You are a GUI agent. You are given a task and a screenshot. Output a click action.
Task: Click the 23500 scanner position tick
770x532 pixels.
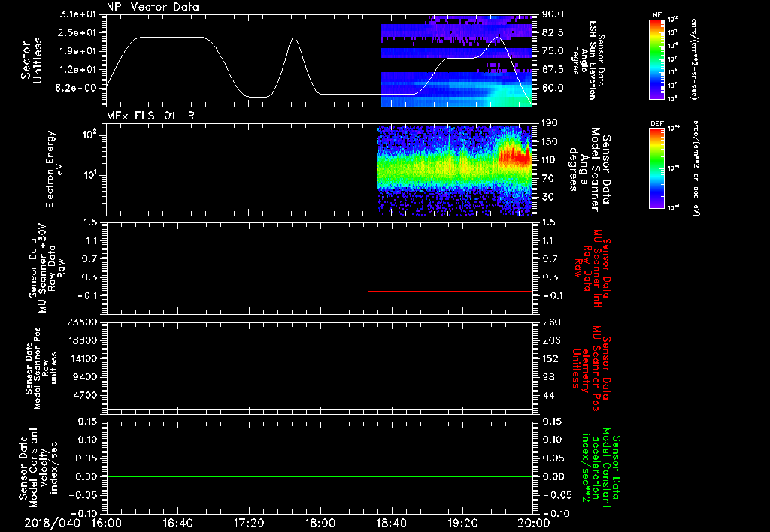pyautogui.click(x=82, y=322)
